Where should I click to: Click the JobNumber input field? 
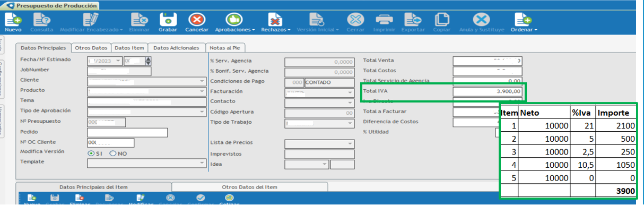119,71
